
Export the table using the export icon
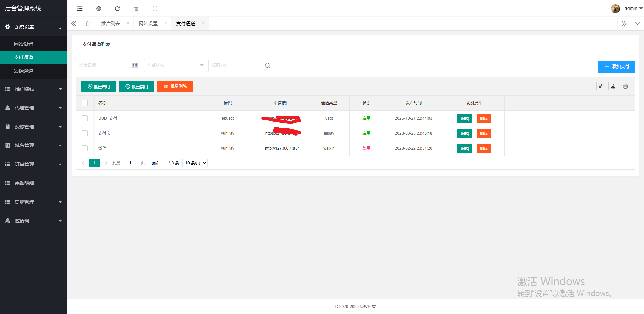coord(613,86)
